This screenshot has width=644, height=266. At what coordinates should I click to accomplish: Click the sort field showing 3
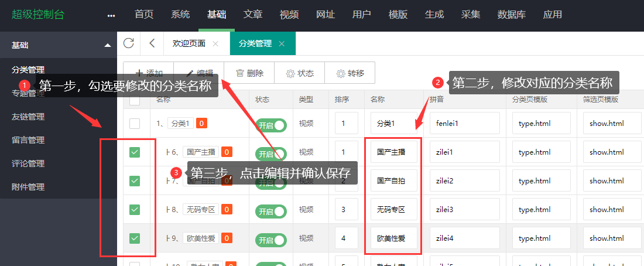(346, 210)
